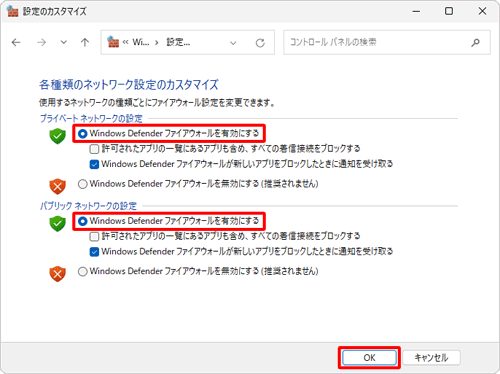
Task: Click the 'パブリック ネットワークの設定' label
Action: (x=88, y=206)
